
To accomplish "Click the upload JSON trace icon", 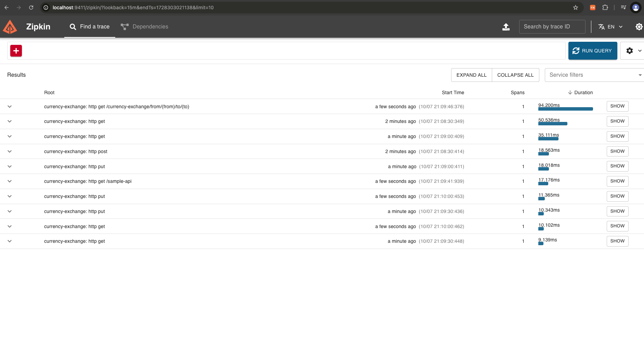I will click(506, 27).
